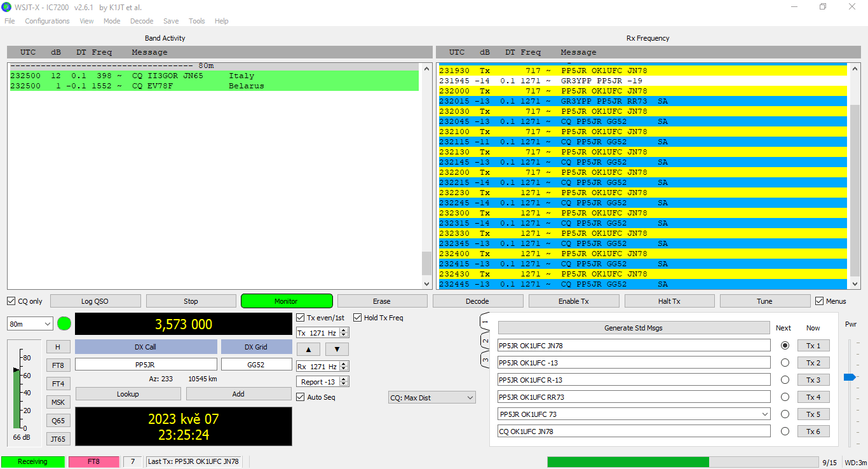The height and width of the screenshot is (469, 868).
Task: Select the FT8 mode button
Action: click(x=58, y=365)
